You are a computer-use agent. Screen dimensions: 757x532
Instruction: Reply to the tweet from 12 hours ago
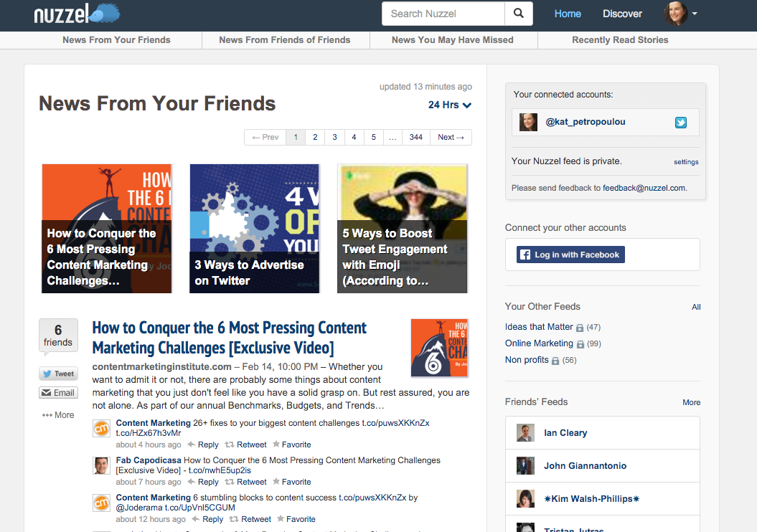pos(207,519)
